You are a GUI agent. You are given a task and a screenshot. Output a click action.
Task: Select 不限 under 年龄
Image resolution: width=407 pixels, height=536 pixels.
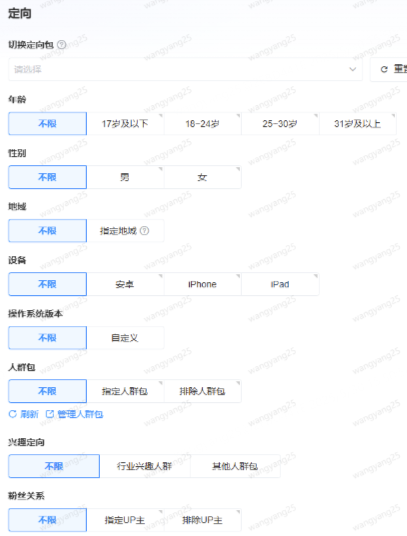click(48, 123)
